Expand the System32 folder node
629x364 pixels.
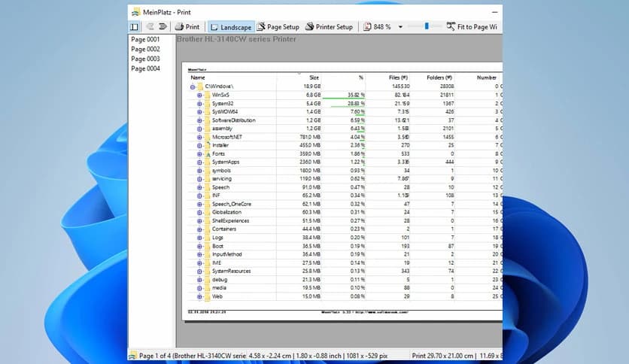tap(200, 104)
